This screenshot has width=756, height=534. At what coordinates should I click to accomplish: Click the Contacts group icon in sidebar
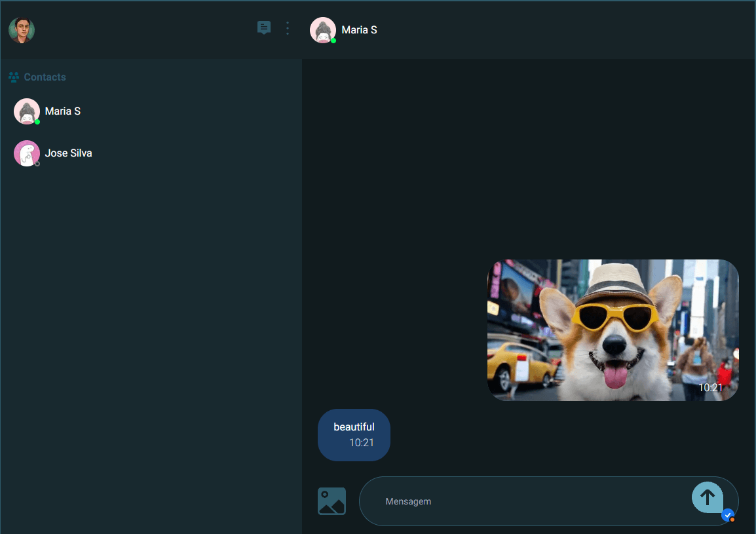coord(13,77)
